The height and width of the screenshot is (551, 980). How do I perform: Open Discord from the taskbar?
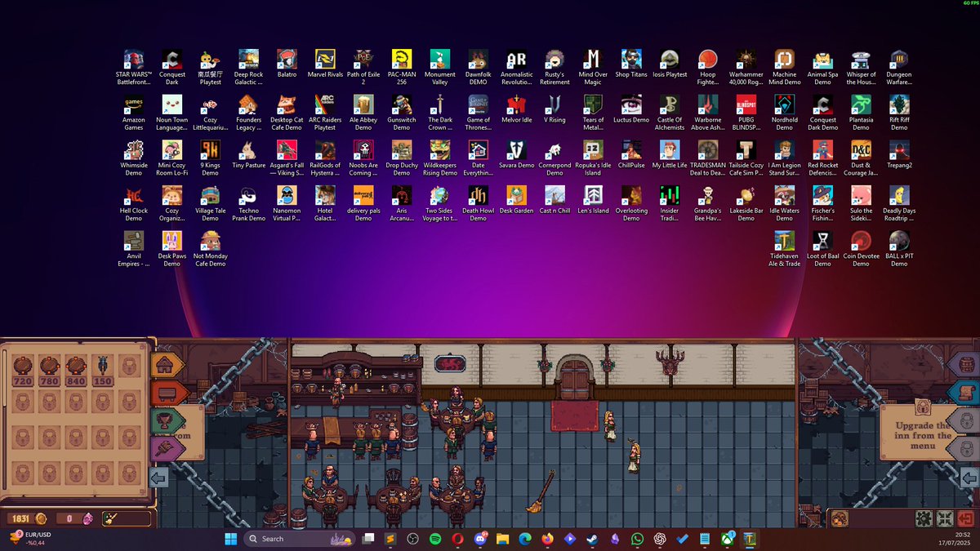480,539
